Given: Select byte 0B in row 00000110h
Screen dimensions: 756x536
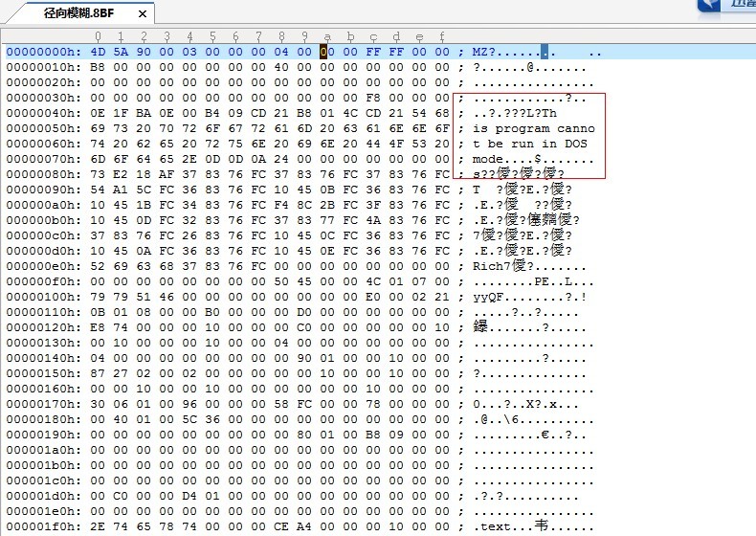Looking at the screenshot, I should [x=98, y=313].
